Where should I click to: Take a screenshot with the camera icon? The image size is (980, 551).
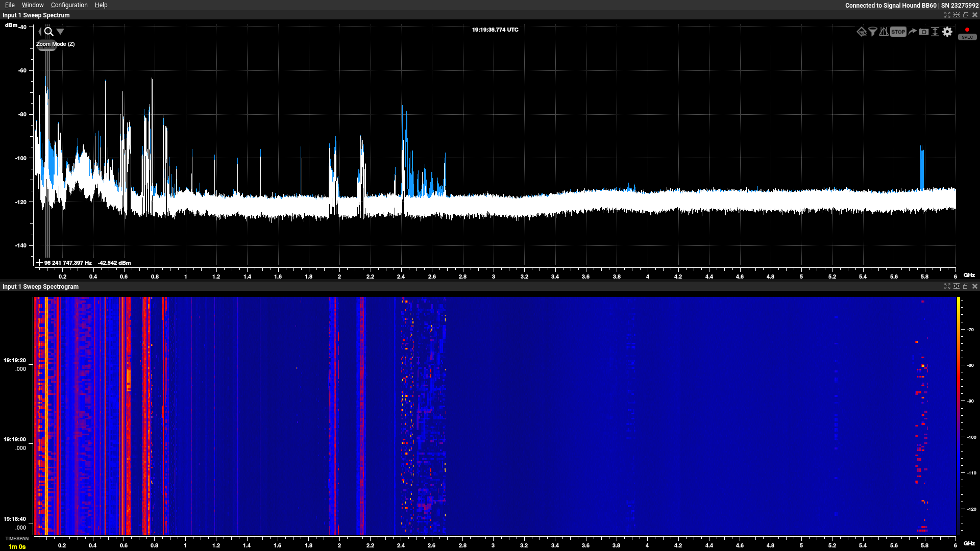tap(924, 32)
